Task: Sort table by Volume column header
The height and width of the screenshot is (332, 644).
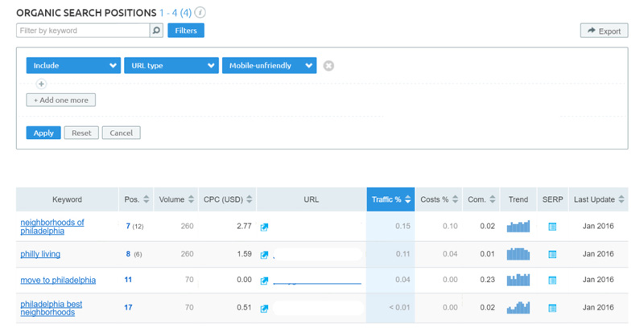Action: click(x=176, y=199)
